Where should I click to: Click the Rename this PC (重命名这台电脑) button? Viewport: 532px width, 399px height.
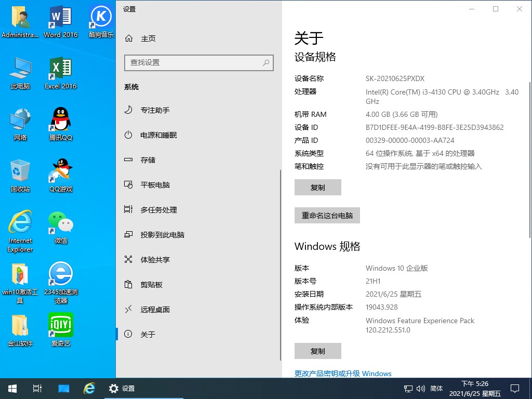pos(327,216)
